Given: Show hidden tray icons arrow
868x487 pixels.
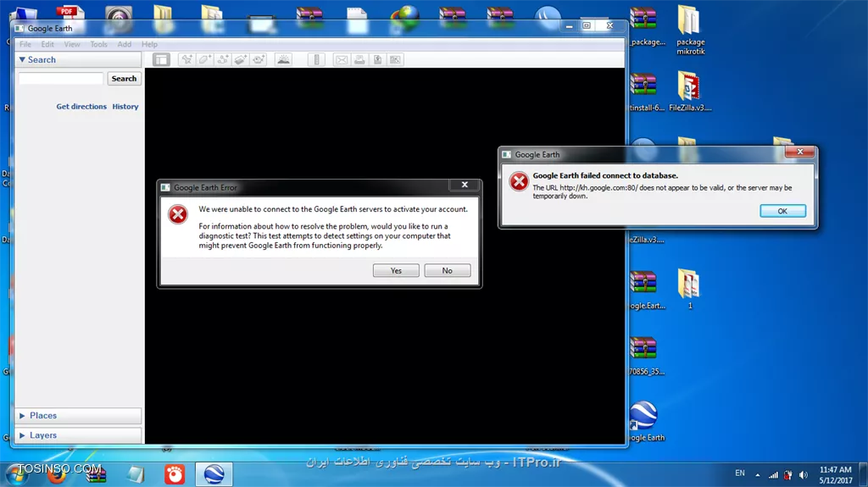Looking at the screenshot, I should [757, 475].
